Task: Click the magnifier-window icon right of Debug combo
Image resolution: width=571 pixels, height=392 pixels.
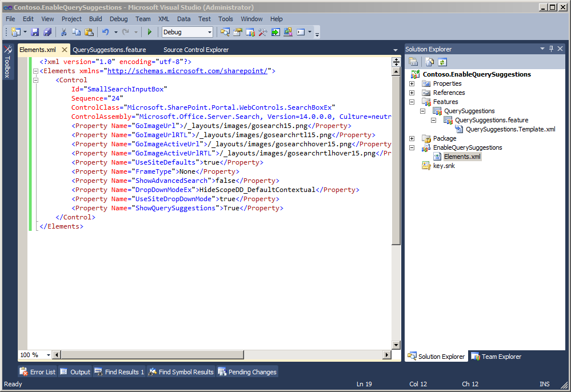Action: coord(225,32)
